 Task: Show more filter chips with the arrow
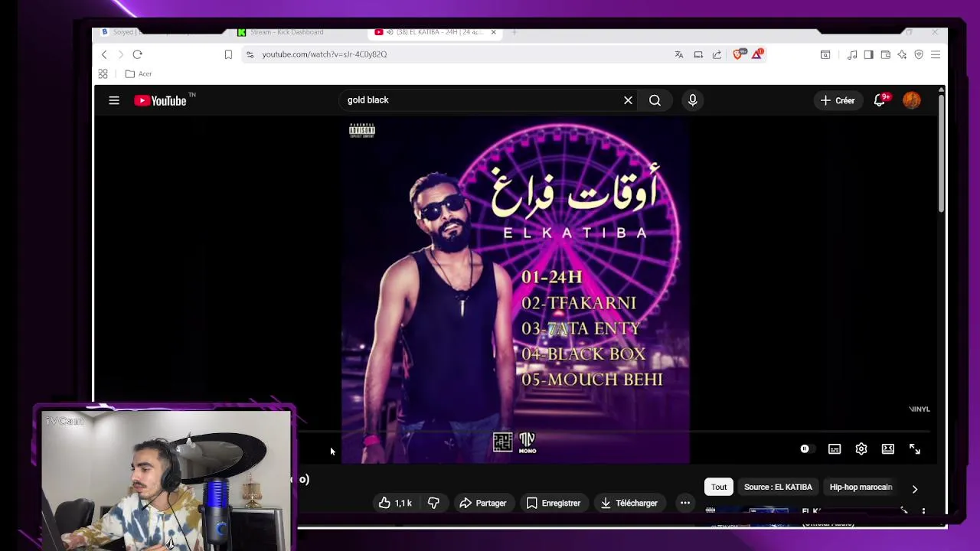[x=915, y=488]
